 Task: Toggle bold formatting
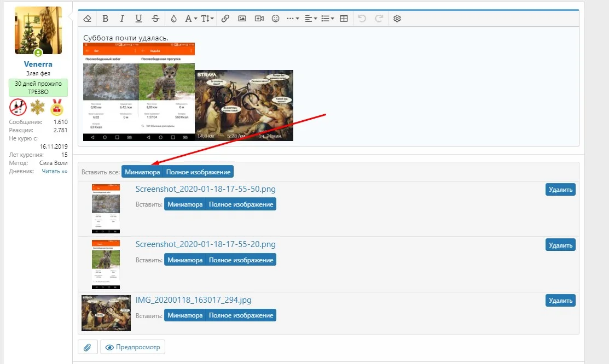pos(105,18)
